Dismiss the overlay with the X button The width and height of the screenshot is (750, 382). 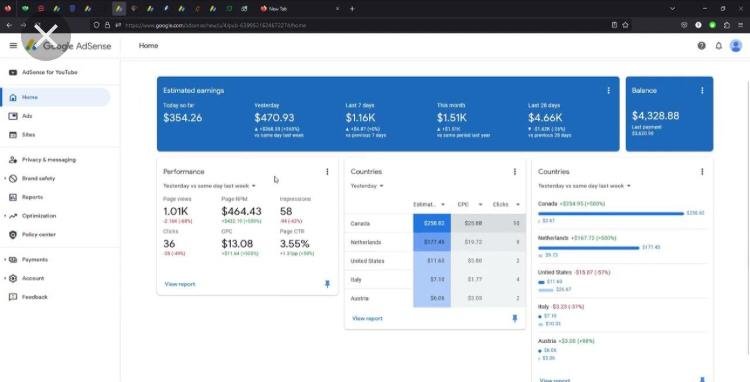(x=46, y=36)
